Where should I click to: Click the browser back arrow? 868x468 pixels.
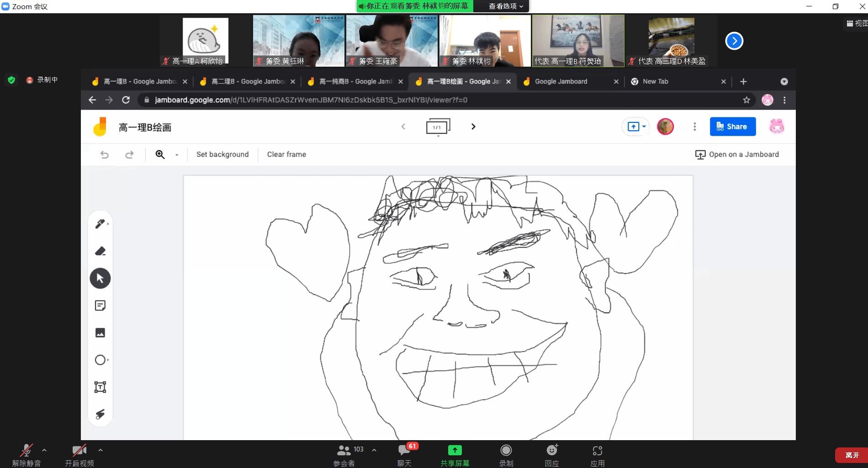(92, 100)
